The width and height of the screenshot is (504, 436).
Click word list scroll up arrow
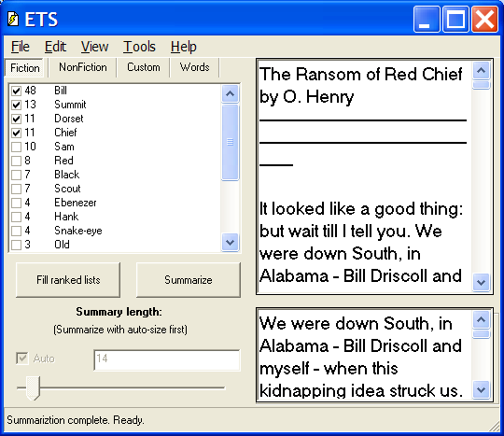(231, 94)
